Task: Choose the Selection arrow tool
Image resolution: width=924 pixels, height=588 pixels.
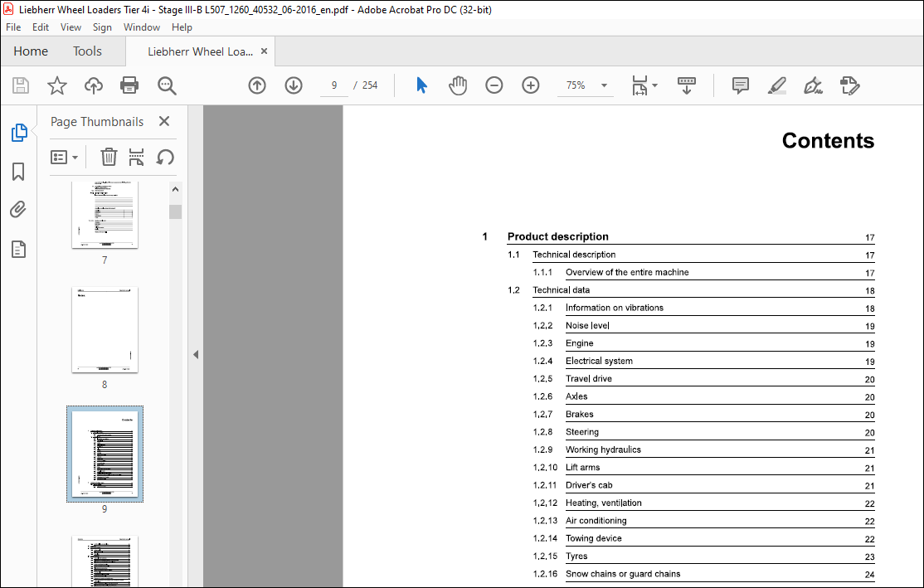Action: point(421,85)
